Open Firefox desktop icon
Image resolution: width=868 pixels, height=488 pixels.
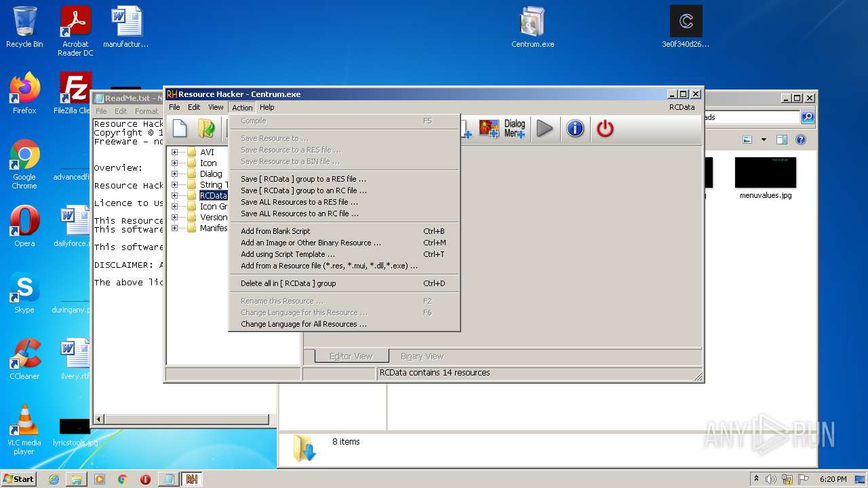click(24, 94)
